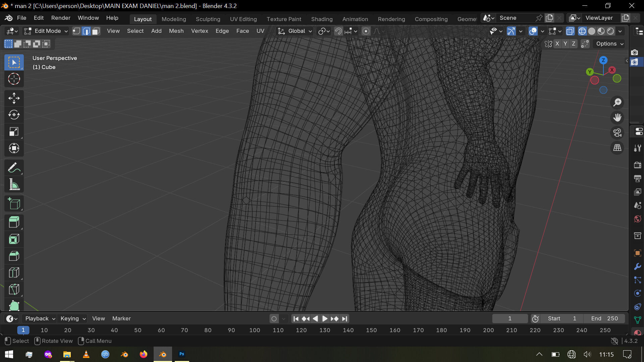Select the 3D Cursor tool
Image resolution: width=644 pixels, height=362 pixels.
(14, 79)
